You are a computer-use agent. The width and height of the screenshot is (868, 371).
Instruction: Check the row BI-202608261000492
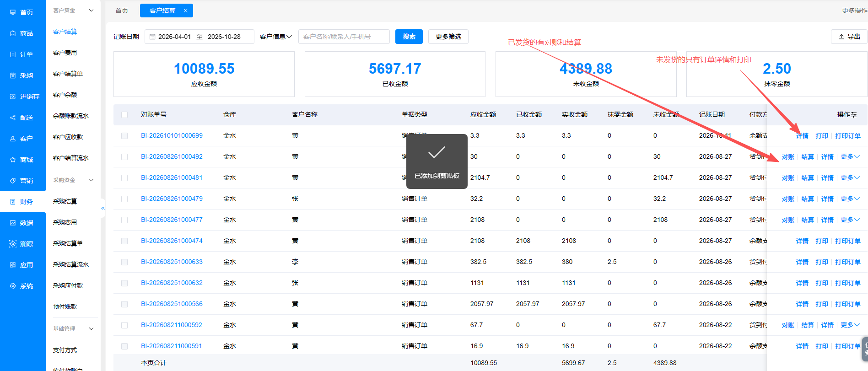tap(124, 157)
